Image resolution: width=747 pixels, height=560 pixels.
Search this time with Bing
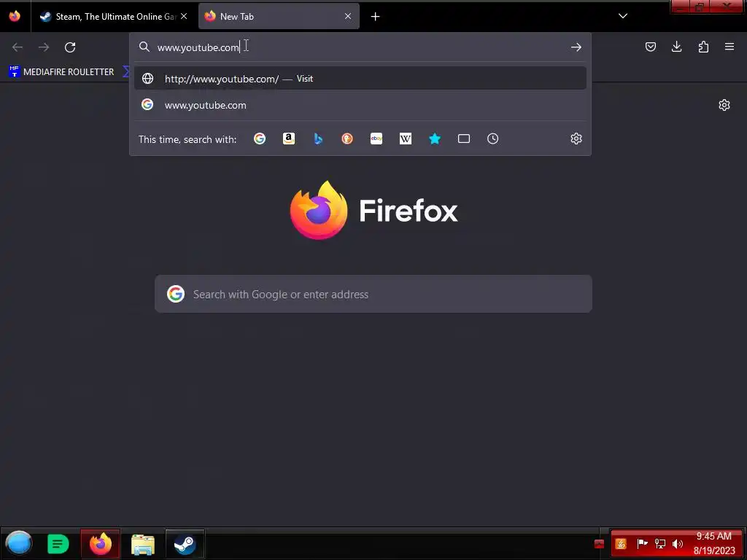(318, 139)
